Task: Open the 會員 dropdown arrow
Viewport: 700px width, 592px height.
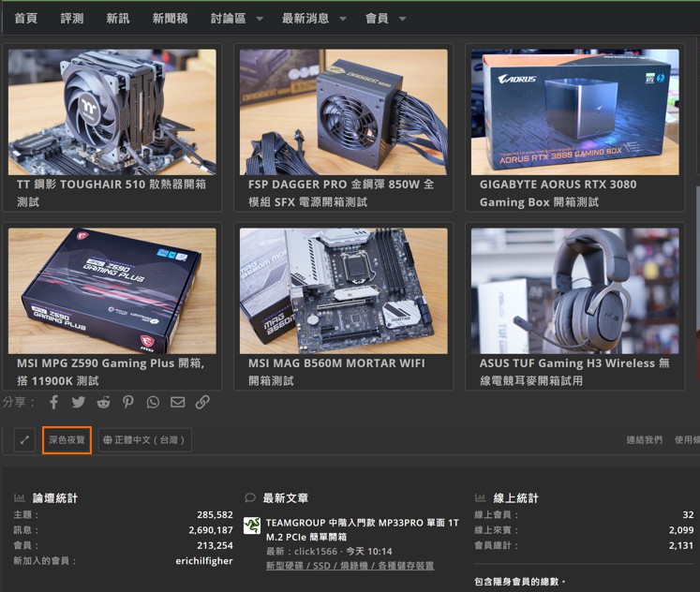Action: point(402,19)
